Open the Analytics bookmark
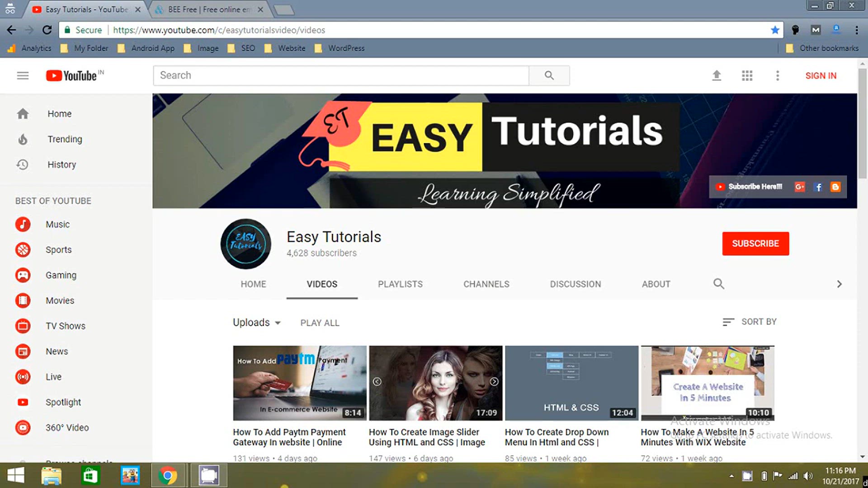The height and width of the screenshot is (488, 868). tap(29, 48)
